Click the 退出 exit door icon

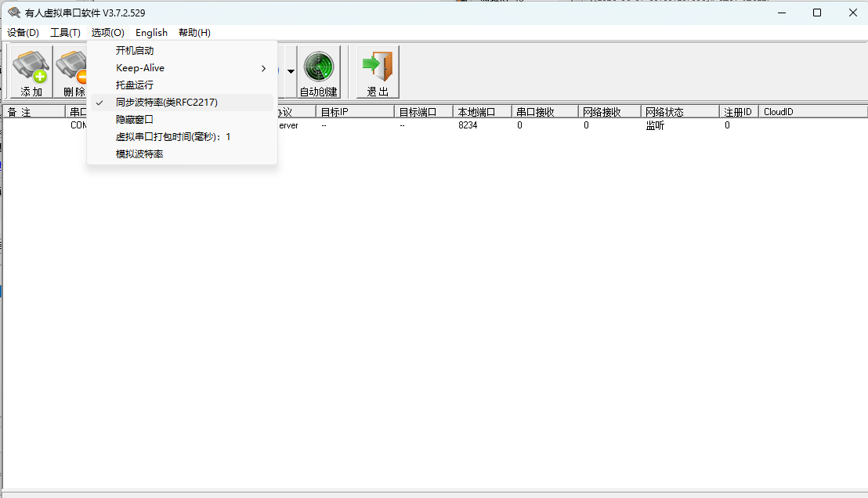coord(378,72)
